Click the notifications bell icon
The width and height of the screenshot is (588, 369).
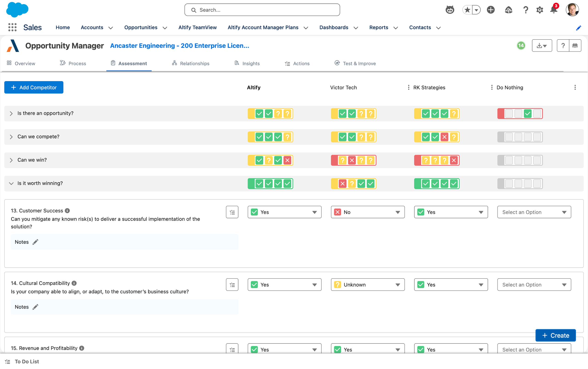(x=554, y=10)
